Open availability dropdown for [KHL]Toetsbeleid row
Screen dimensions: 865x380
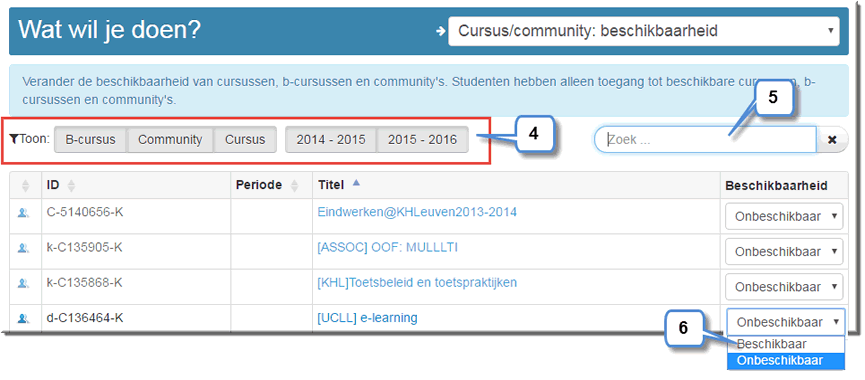(784, 287)
